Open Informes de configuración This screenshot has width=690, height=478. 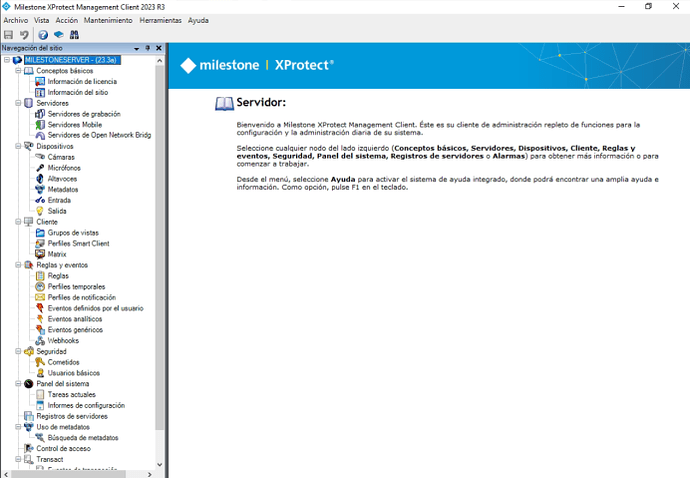click(x=86, y=405)
